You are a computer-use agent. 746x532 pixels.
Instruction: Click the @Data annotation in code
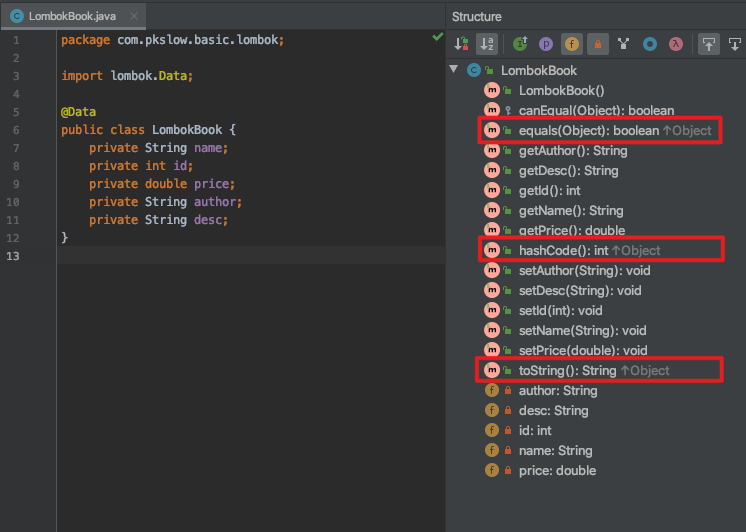point(79,112)
